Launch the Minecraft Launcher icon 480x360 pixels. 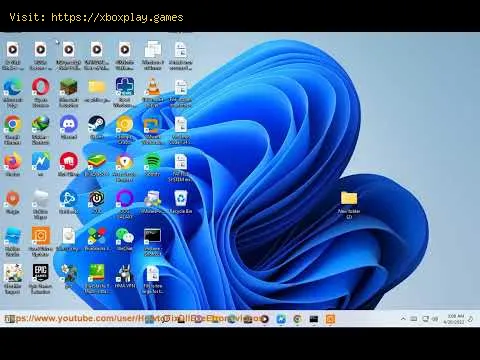69,93
